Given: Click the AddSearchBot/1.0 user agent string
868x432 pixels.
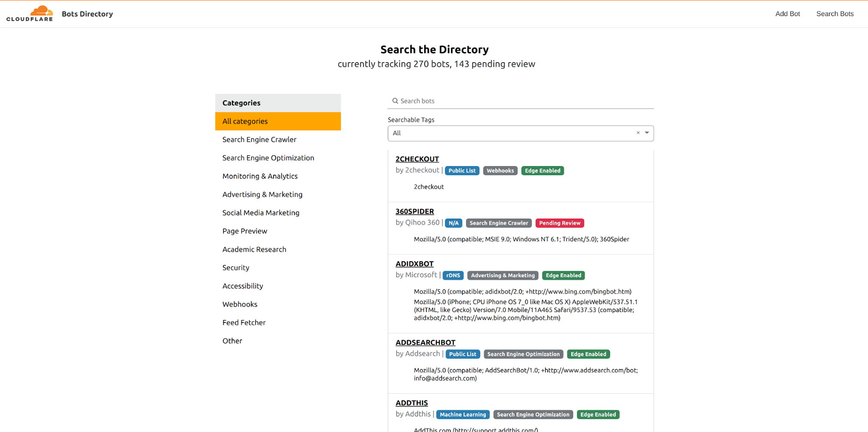Looking at the screenshot, I should [x=525, y=374].
